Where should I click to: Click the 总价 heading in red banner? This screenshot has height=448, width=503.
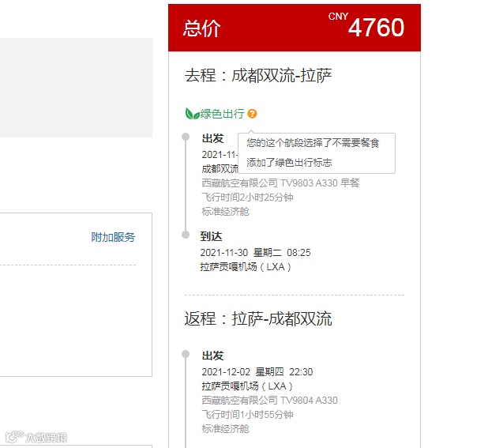(x=201, y=28)
